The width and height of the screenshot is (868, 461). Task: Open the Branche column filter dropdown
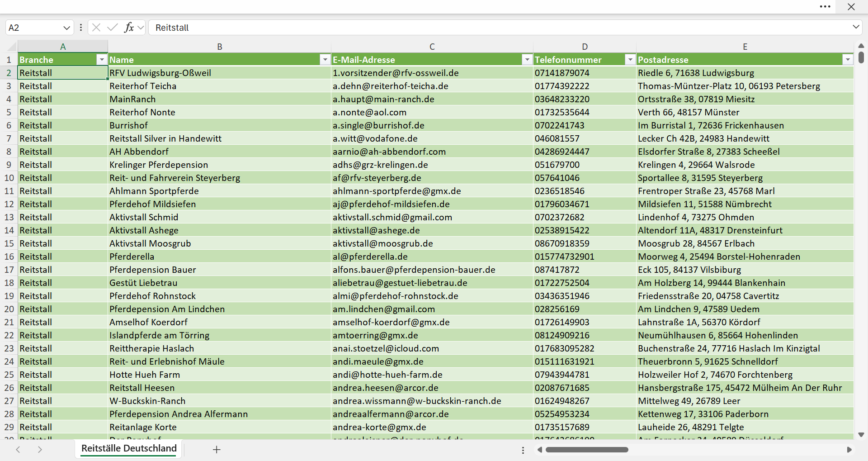[x=102, y=60]
